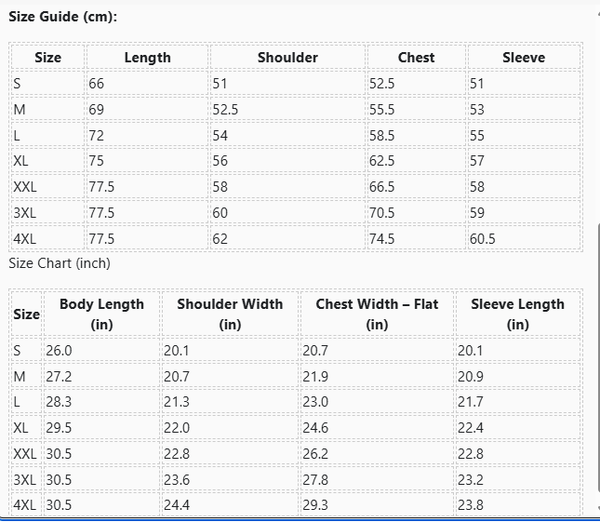Click the 'Size Chart (inch)' label
This screenshot has width=600, height=522.
(x=59, y=263)
